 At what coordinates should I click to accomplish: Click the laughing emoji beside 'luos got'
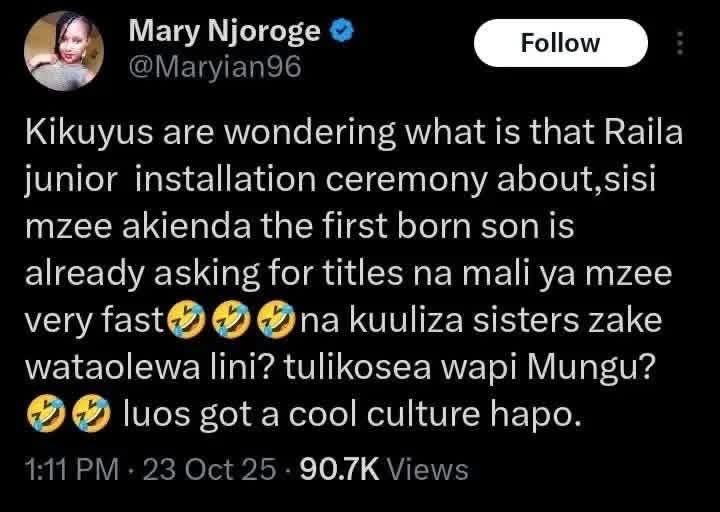point(91,415)
